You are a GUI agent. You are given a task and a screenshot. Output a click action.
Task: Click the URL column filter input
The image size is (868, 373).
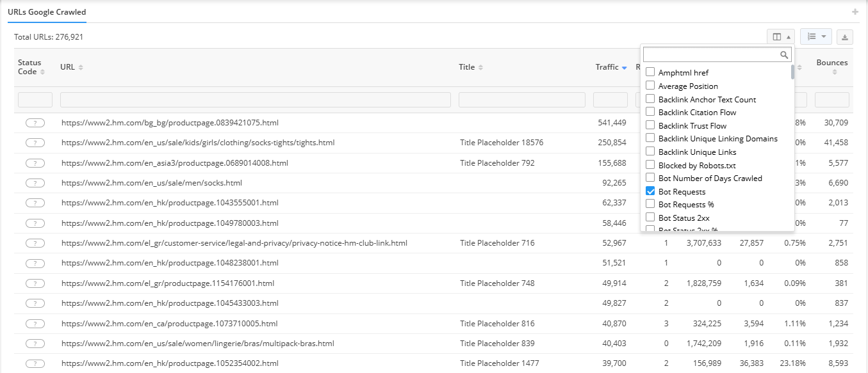tap(255, 100)
